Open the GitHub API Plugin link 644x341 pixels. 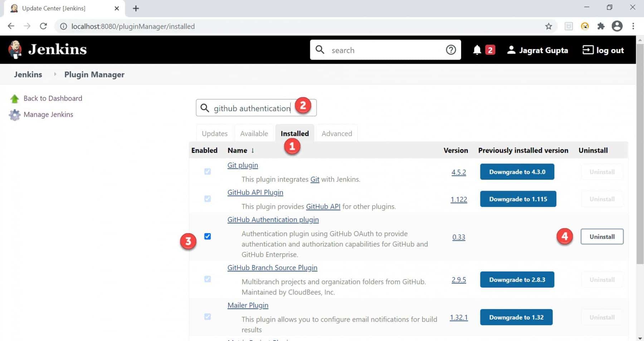click(x=255, y=192)
